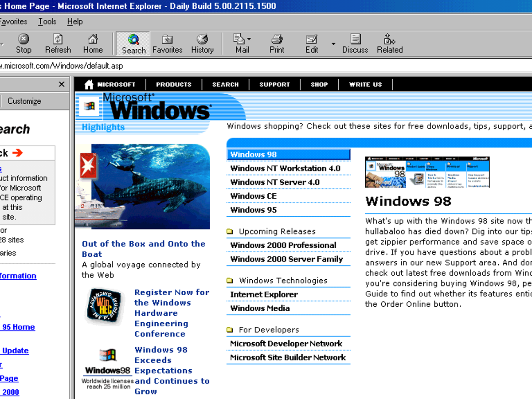The image size is (532, 399).
Task: Open Microsoft Developer Network link
Action: point(286,344)
